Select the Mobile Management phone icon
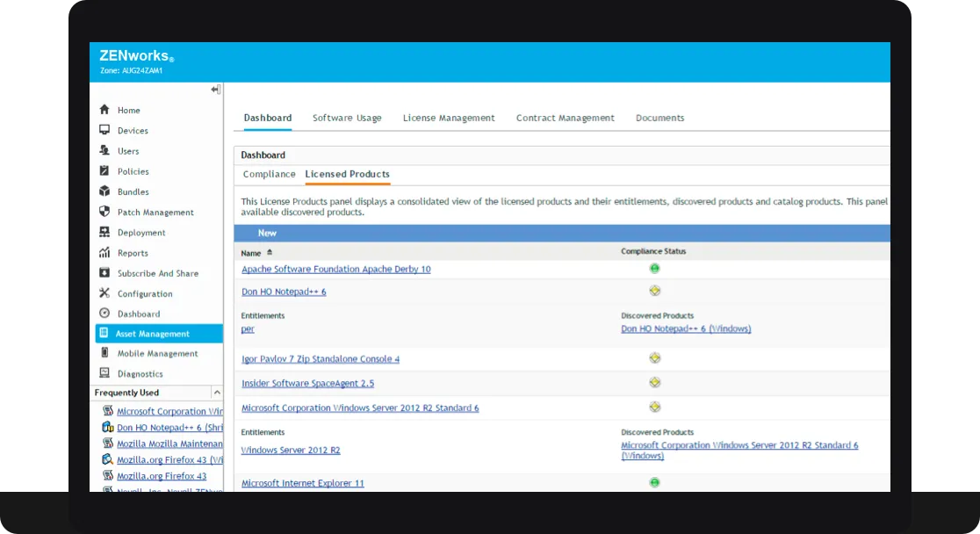 pyautogui.click(x=104, y=353)
